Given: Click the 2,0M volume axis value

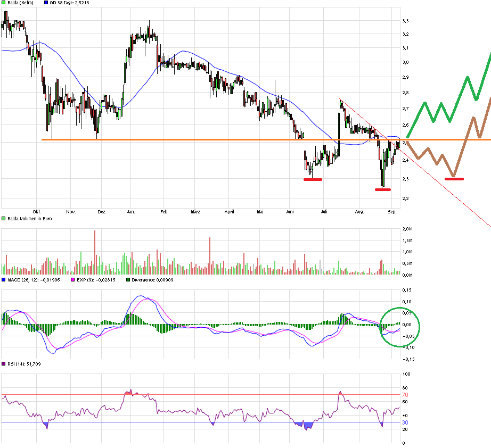Looking at the screenshot, I should pyautogui.click(x=407, y=229).
